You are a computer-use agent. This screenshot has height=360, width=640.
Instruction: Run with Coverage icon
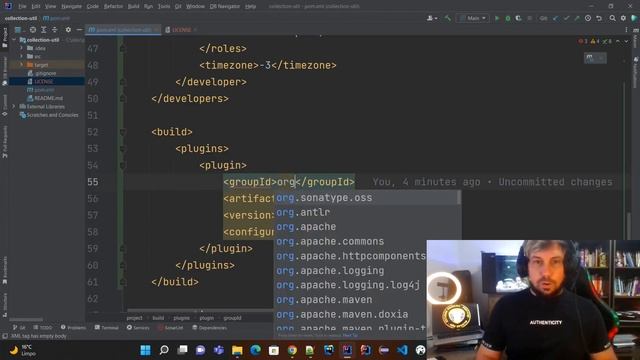pos(518,18)
